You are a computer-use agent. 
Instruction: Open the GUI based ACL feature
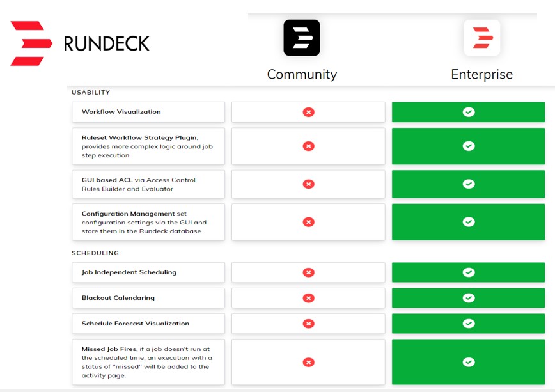pyautogui.click(x=107, y=180)
